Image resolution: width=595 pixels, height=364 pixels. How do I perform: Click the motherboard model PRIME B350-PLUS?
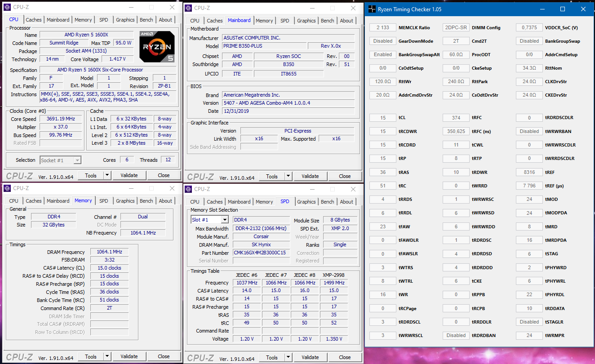pos(264,46)
